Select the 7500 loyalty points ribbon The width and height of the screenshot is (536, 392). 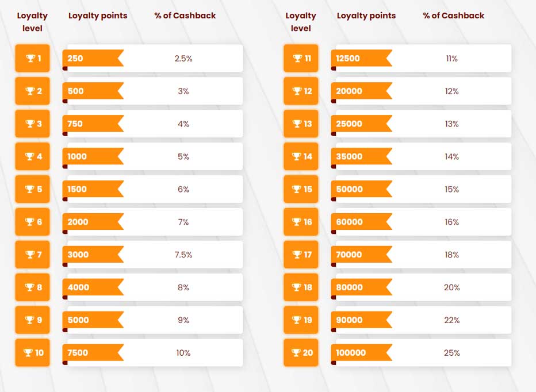click(x=93, y=352)
